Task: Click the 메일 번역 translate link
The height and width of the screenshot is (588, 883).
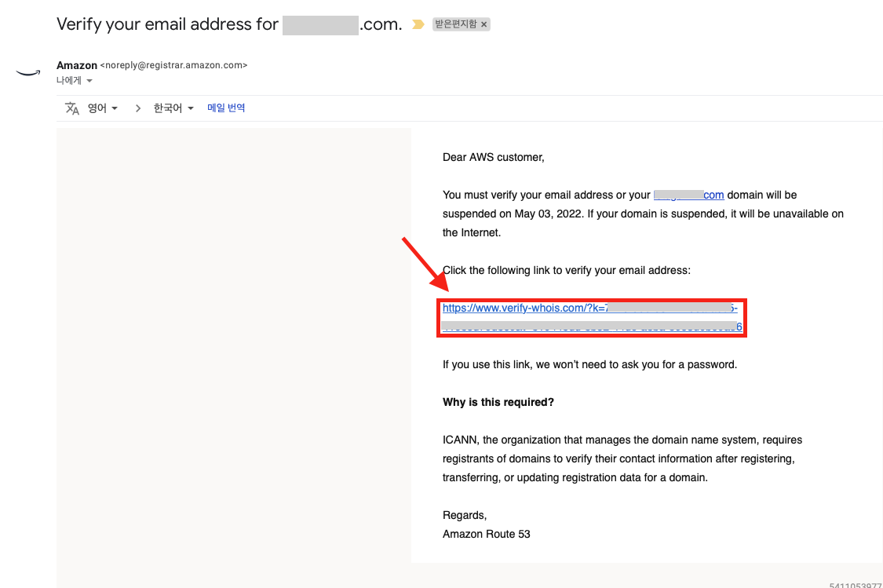Action: (x=226, y=108)
